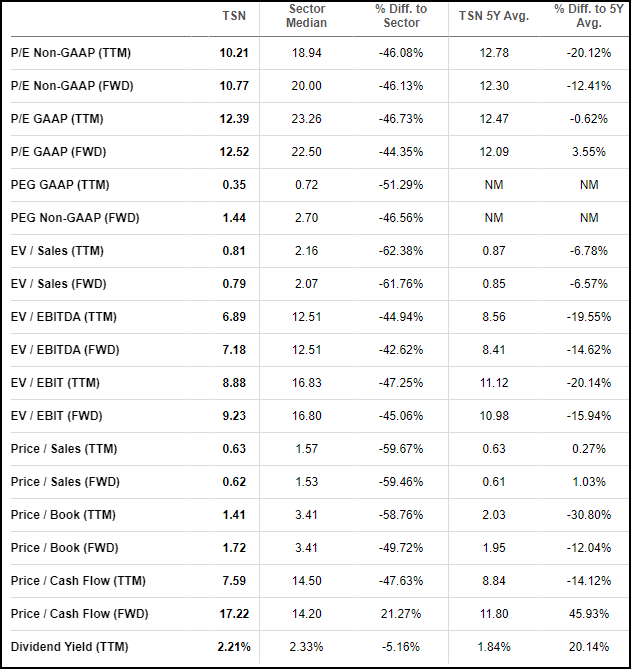Select the EV / EBITDA (FWD) row label
The image size is (631, 669).
click(65, 349)
